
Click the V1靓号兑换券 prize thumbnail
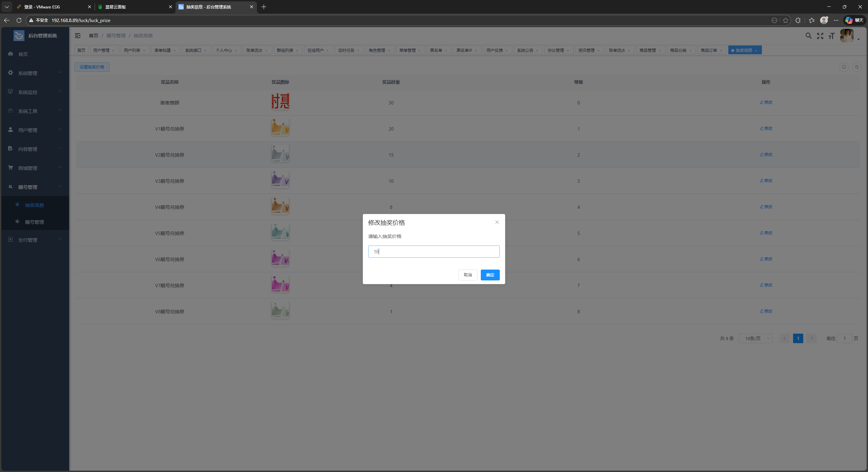pos(280,127)
